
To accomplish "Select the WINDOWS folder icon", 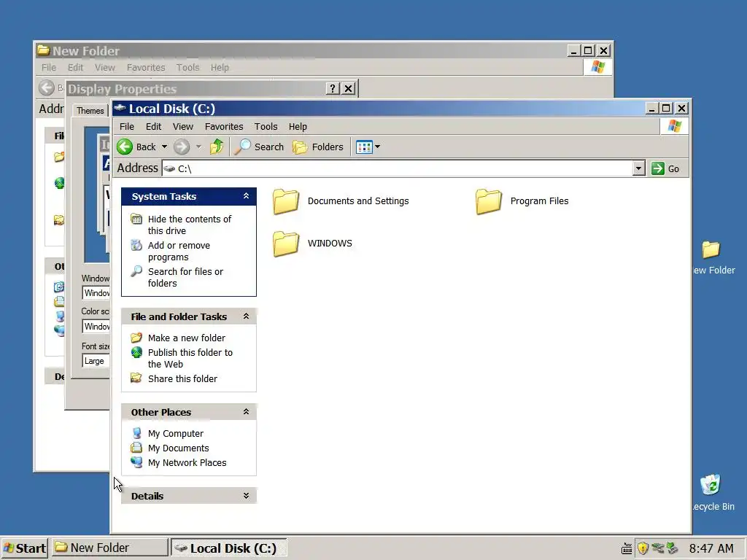I will click(x=286, y=244).
